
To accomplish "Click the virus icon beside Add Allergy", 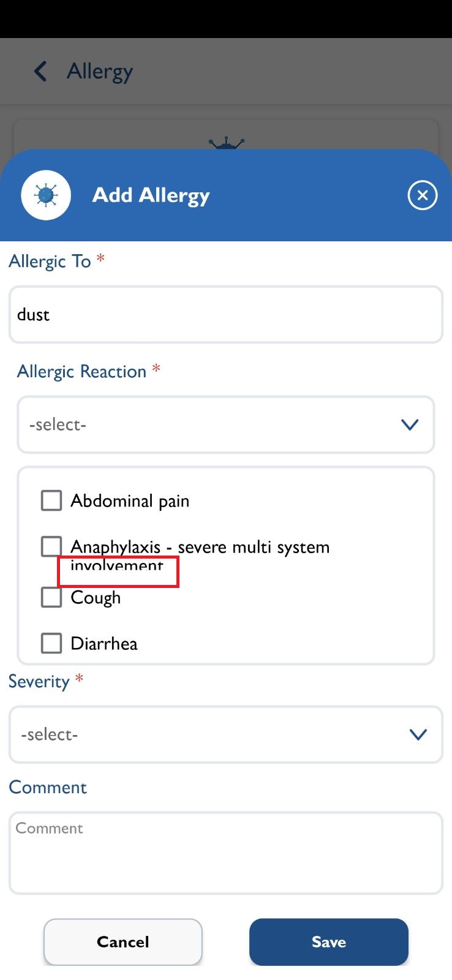I will 46,195.
